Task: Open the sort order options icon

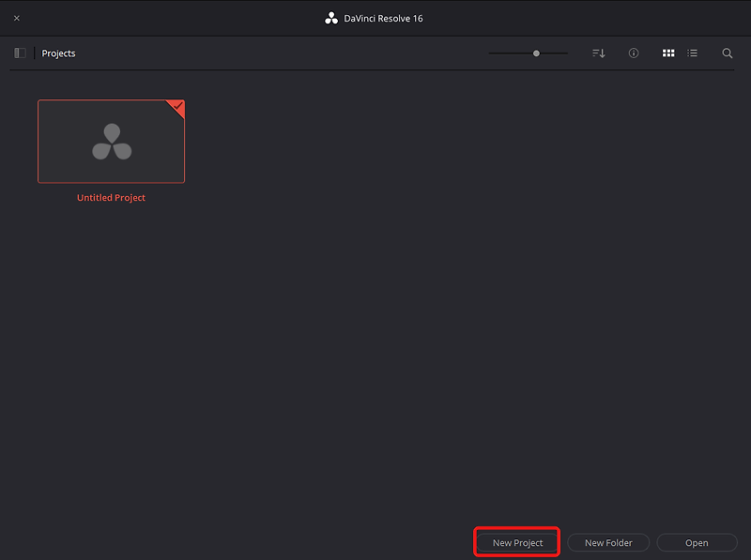Action: click(599, 53)
